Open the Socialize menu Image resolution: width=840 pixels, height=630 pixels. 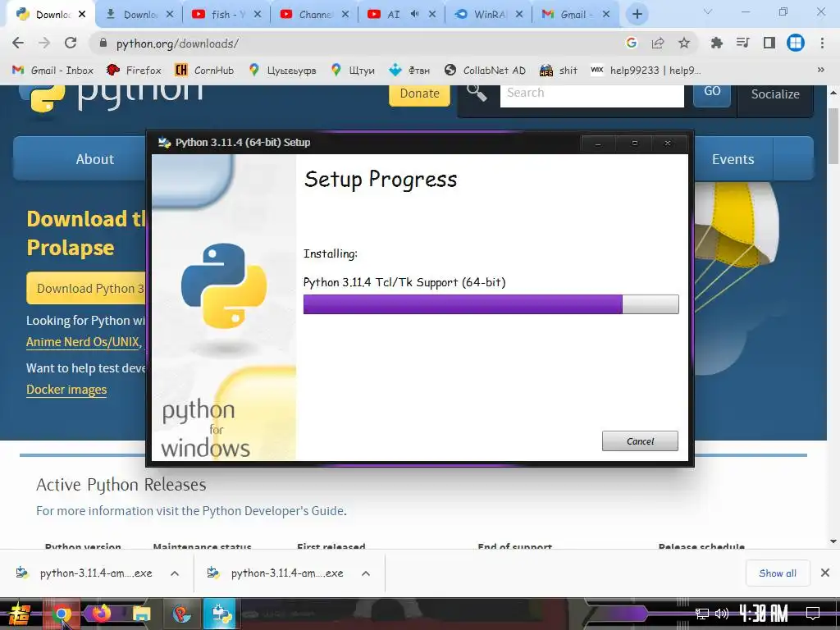pos(774,94)
